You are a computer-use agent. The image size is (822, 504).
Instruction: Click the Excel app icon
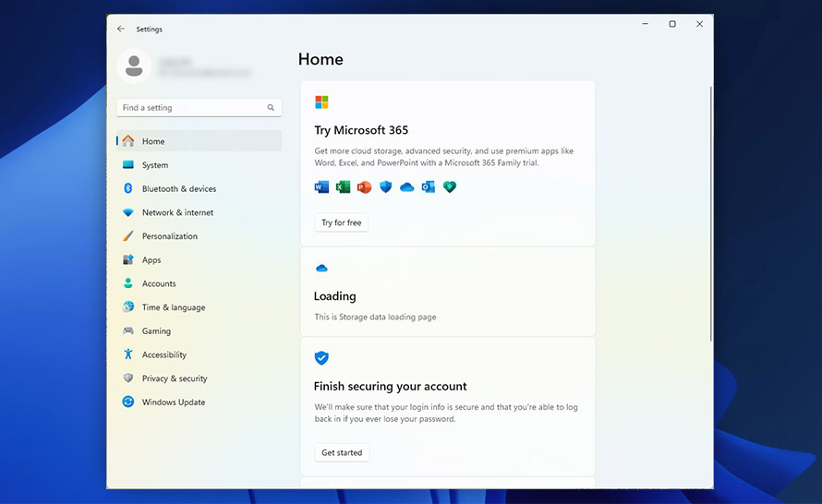click(x=343, y=186)
